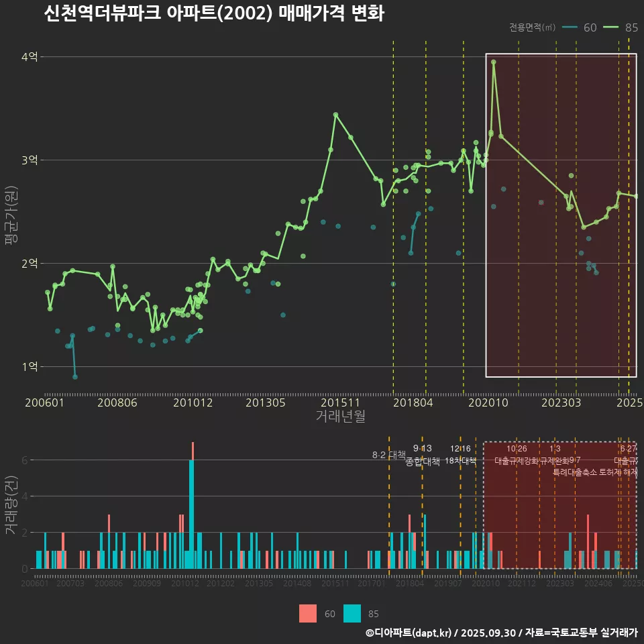Click the 1억 y-axis tick label
Image resolution: width=644 pixels, height=644 pixels.
click(30, 366)
